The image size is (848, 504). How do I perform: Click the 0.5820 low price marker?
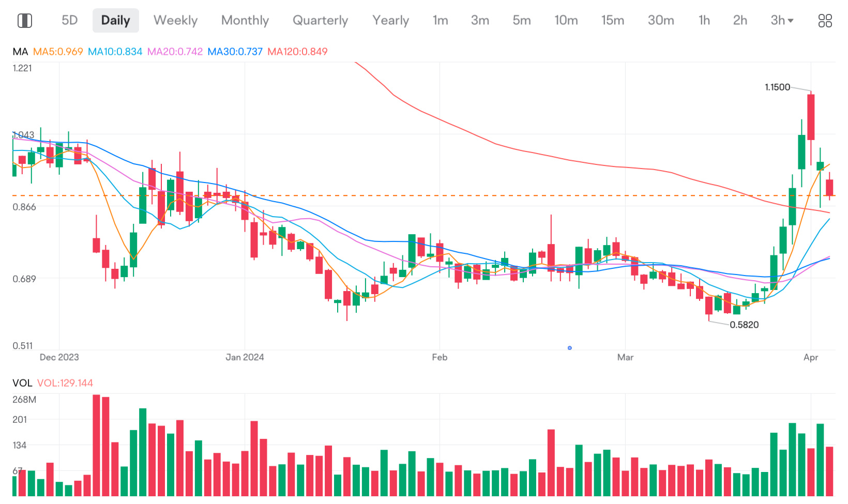tap(745, 325)
